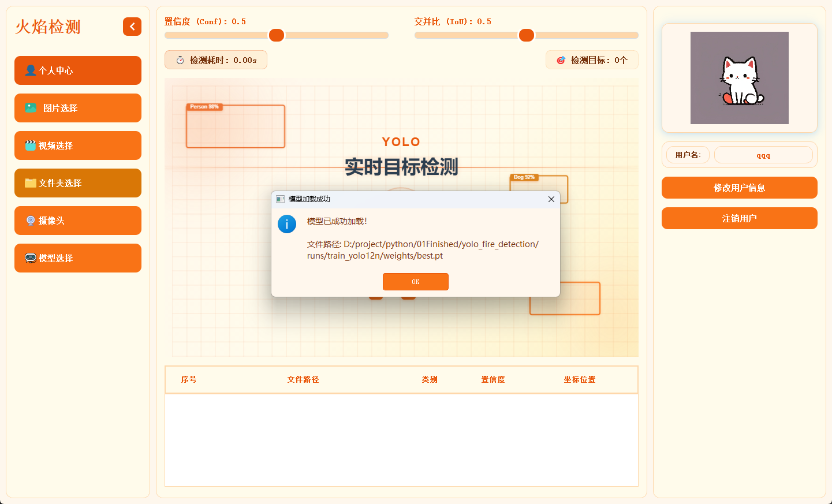The width and height of the screenshot is (832, 504).
Task: Open 修改用户信息 edit user info
Action: point(740,188)
